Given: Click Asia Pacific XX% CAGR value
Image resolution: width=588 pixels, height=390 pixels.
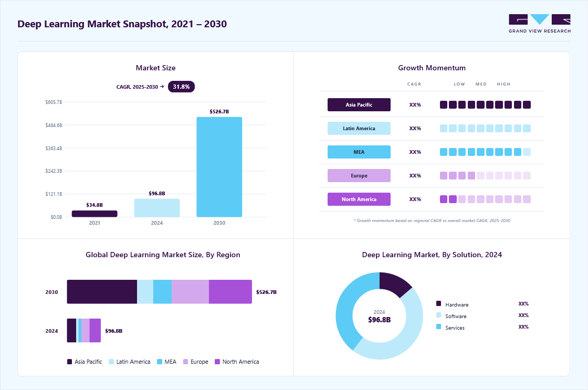Looking at the screenshot, I should coord(415,104).
